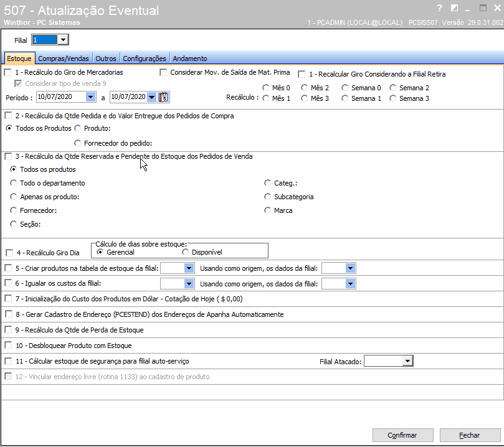Viewport: 504px width, 447px height.
Task: Click the Confirmar button
Action: [x=402, y=435]
